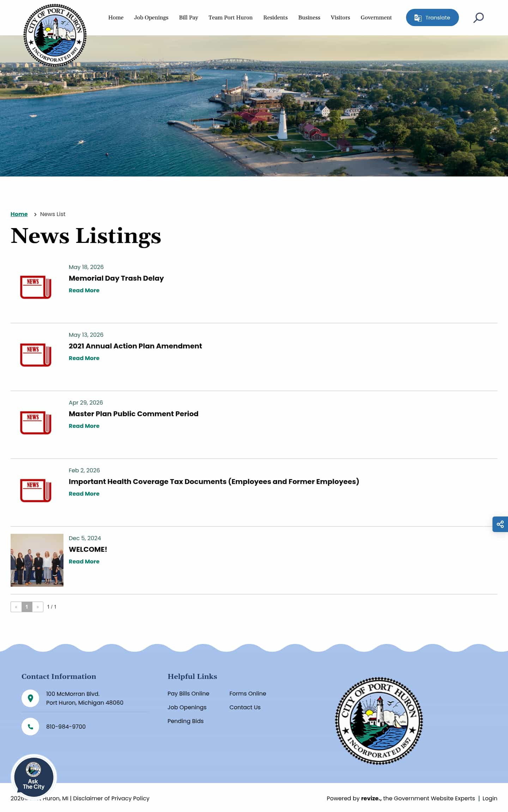This screenshot has height=812, width=508.
Task: Open the Disclaimer of Privacy Policy link
Action: click(111, 798)
